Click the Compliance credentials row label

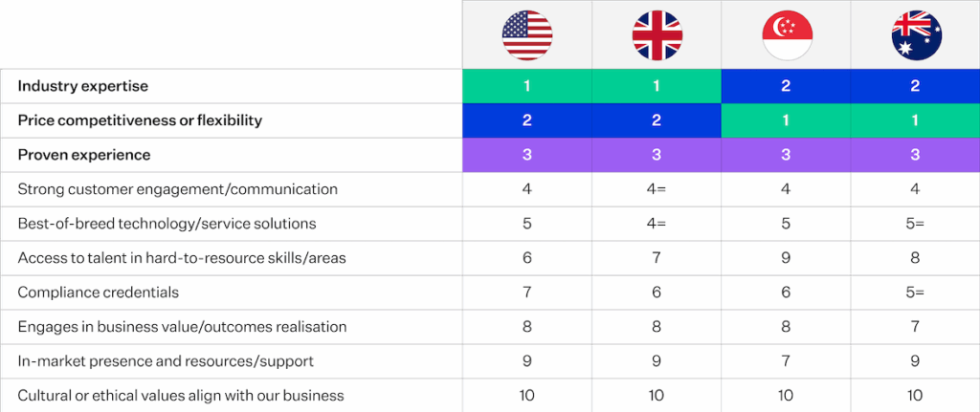click(99, 293)
